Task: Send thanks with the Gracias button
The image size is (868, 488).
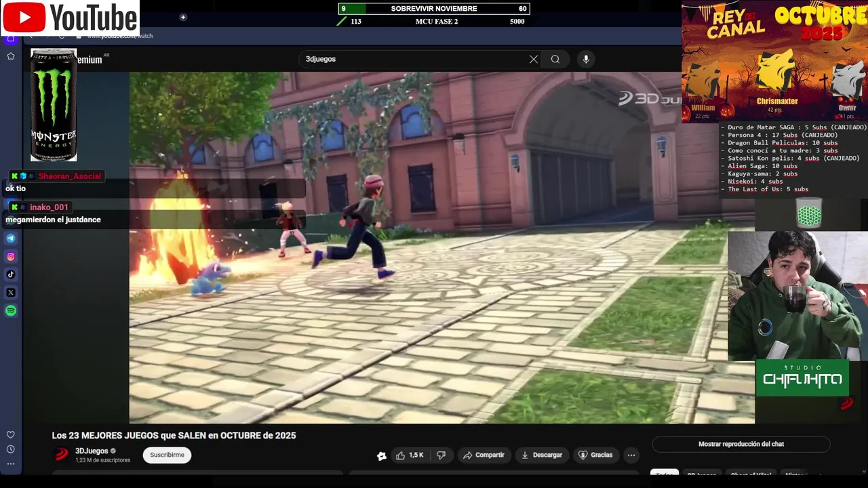Action: pos(595,455)
